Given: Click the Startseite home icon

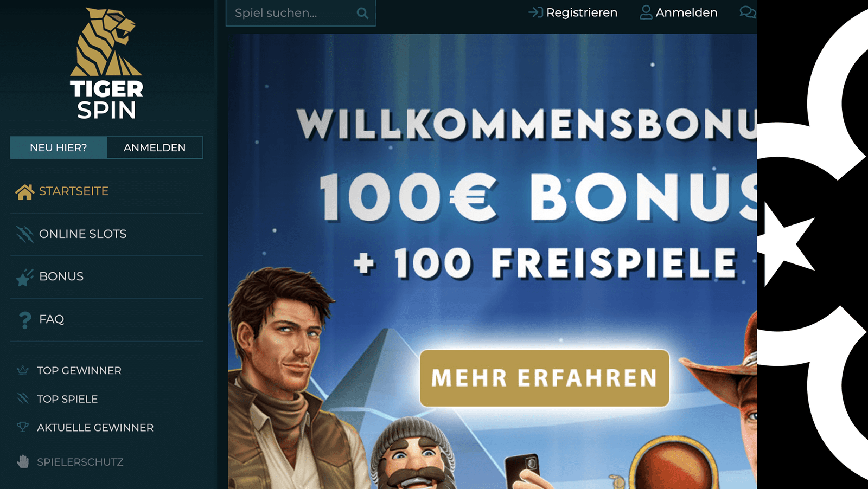Looking at the screenshot, I should (24, 191).
